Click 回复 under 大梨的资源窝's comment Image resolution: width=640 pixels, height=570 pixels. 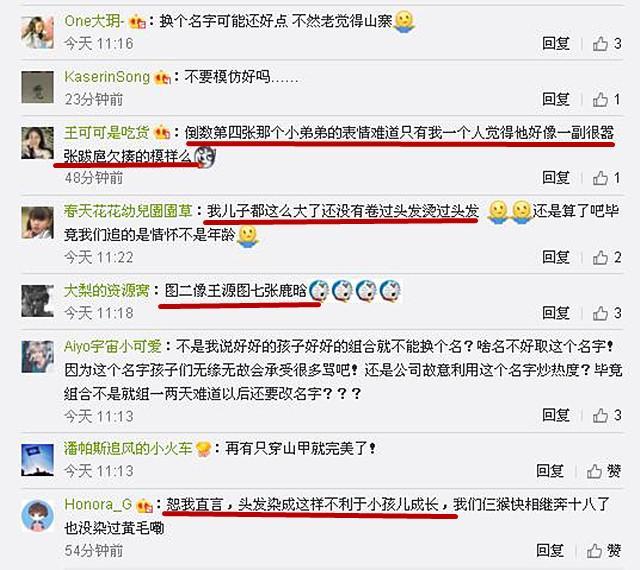[556, 313]
